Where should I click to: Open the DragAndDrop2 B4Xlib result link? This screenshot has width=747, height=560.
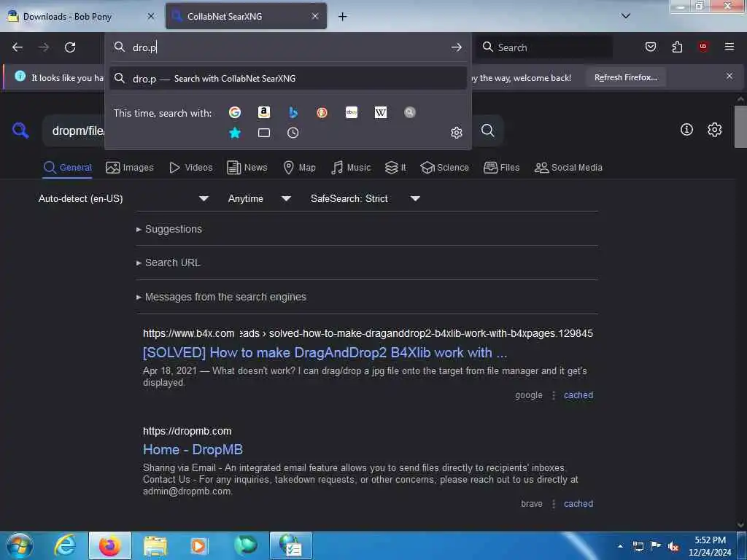pos(325,352)
